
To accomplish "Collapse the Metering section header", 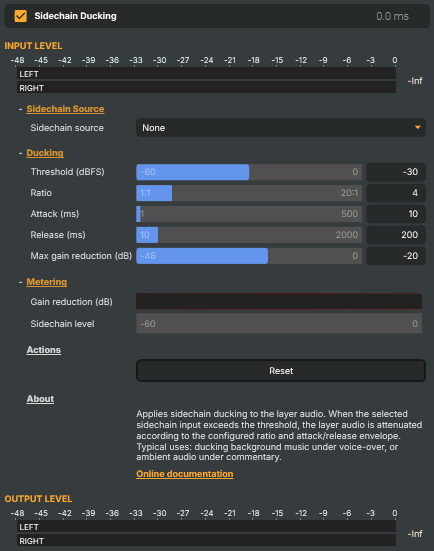I will [x=46, y=282].
